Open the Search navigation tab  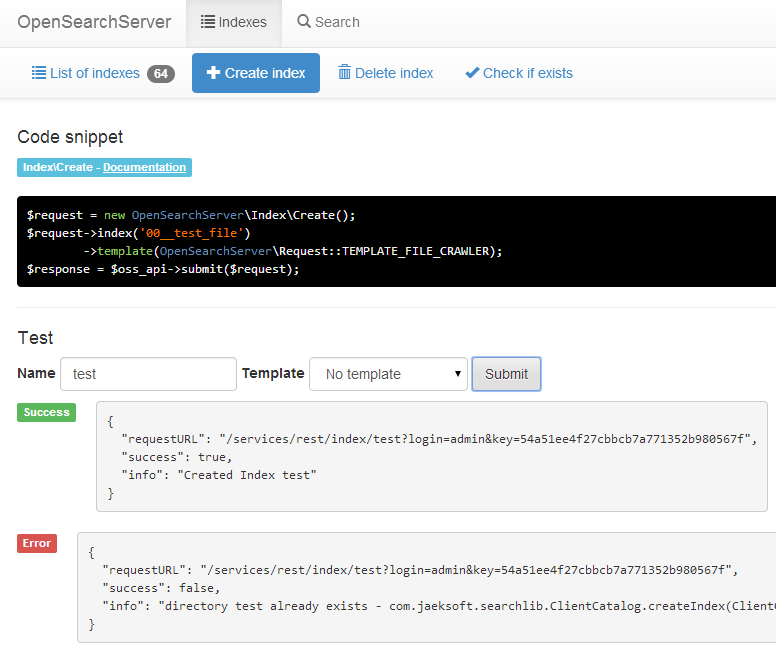tap(328, 22)
